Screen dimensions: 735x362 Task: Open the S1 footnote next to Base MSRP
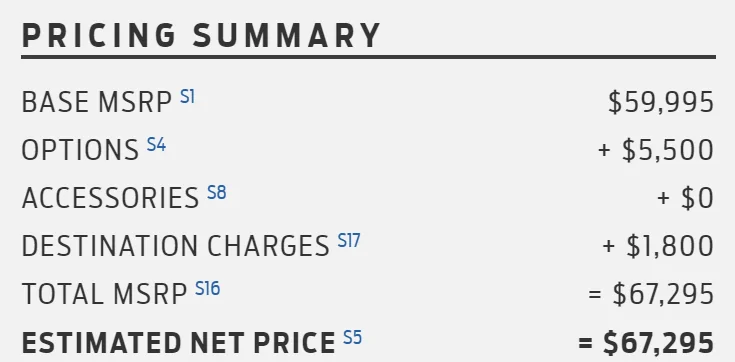tap(187, 97)
